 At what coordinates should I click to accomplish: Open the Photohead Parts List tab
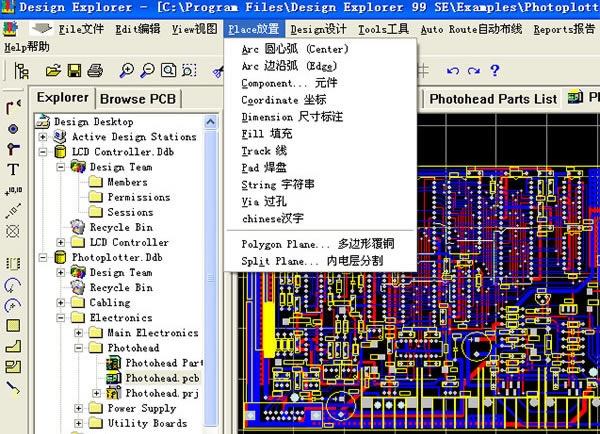(492, 98)
